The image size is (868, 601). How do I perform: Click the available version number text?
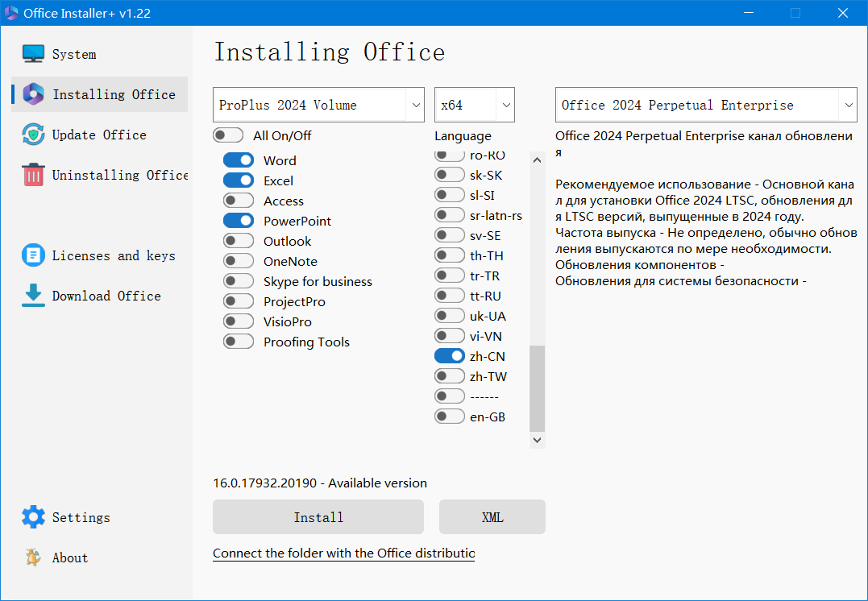264,483
